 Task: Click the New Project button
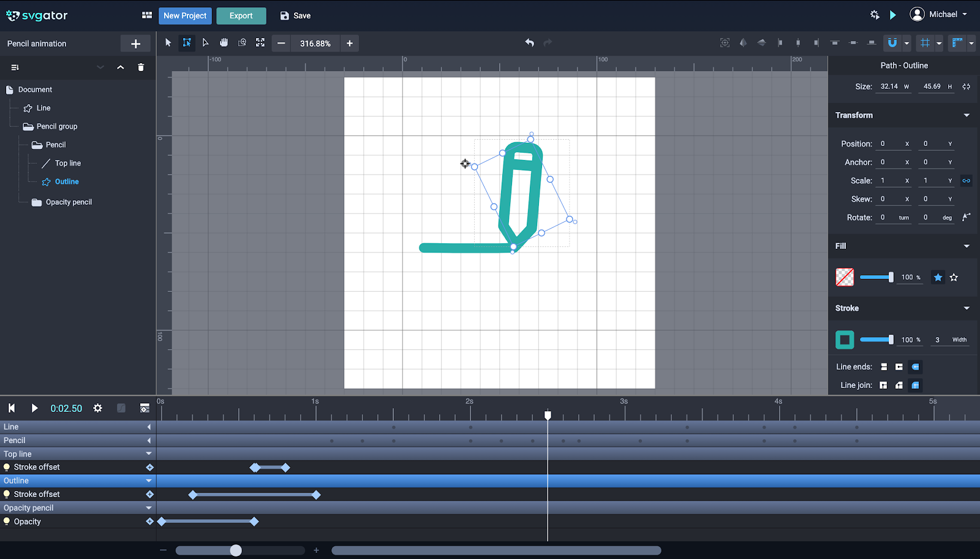pyautogui.click(x=185, y=16)
